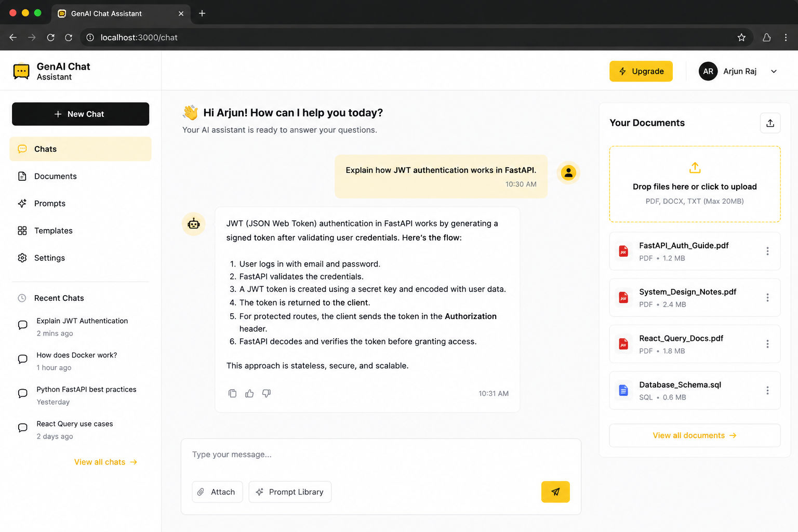Give thumbs down to the response
Screen dimensions: 798x532
pyautogui.click(x=267, y=393)
